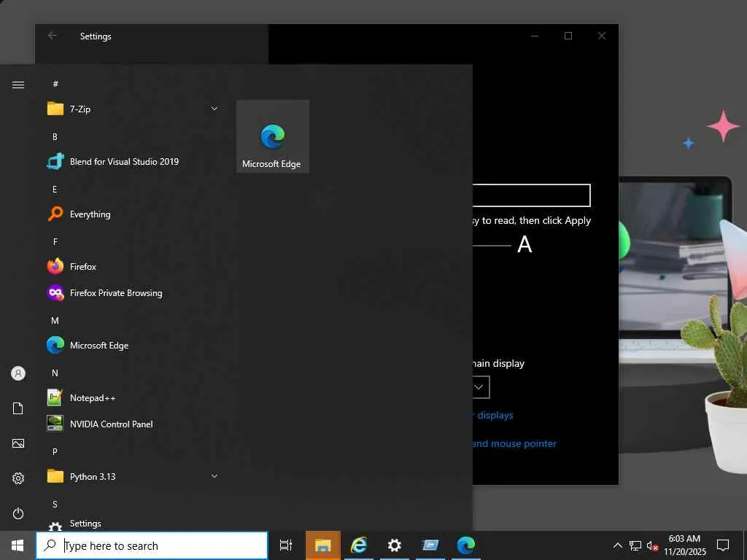Jump to the S letter header
Screen dimensions: 747x560
(55, 505)
